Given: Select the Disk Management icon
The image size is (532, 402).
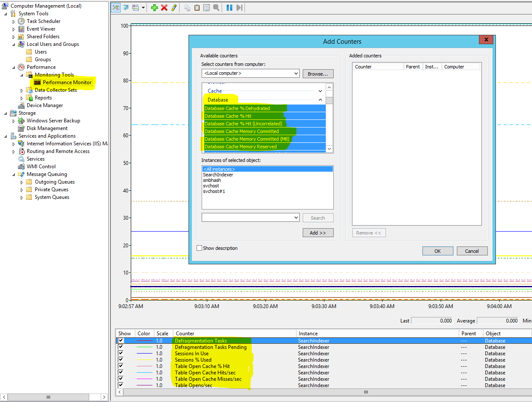Looking at the screenshot, I should (x=21, y=128).
